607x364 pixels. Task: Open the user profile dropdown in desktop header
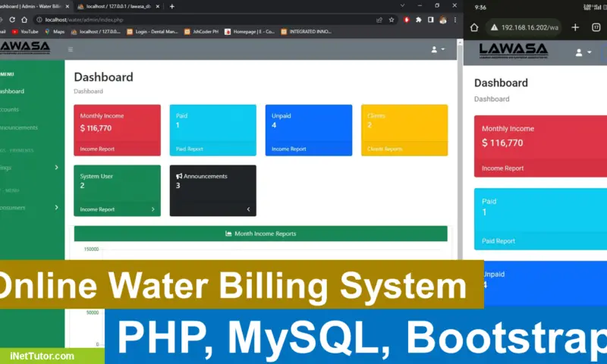click(x=438, y=49)
